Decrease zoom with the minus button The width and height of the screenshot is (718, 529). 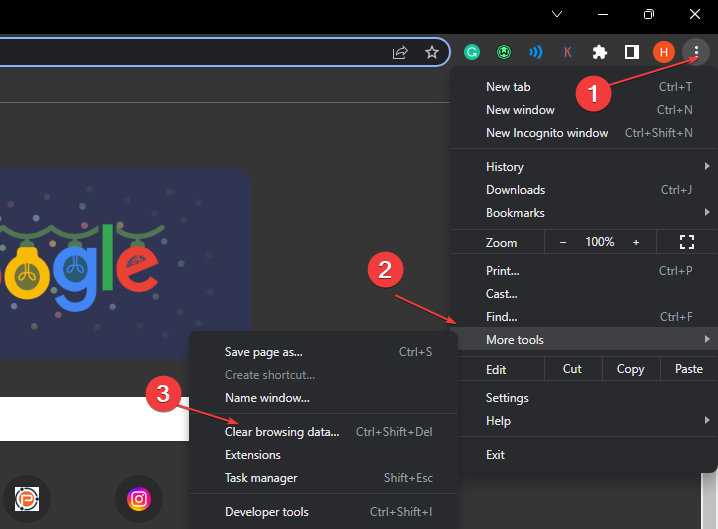tap(563, 242)
